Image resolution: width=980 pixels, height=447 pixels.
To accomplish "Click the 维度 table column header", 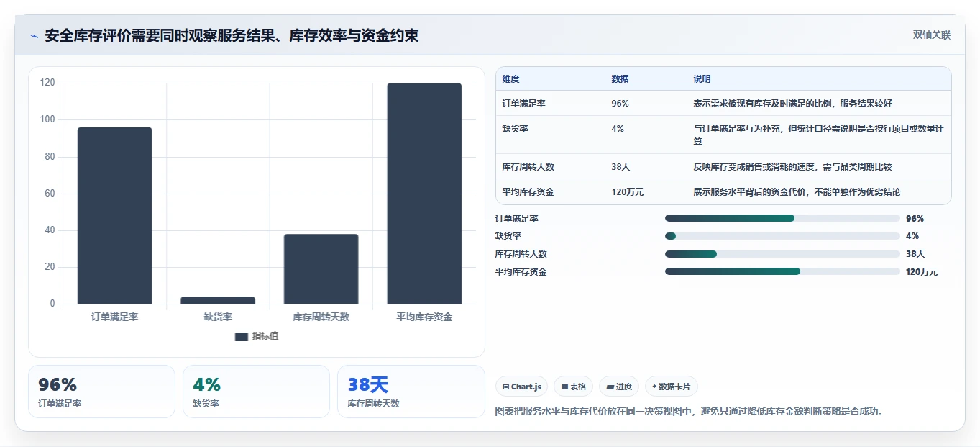I will point(510,79).
